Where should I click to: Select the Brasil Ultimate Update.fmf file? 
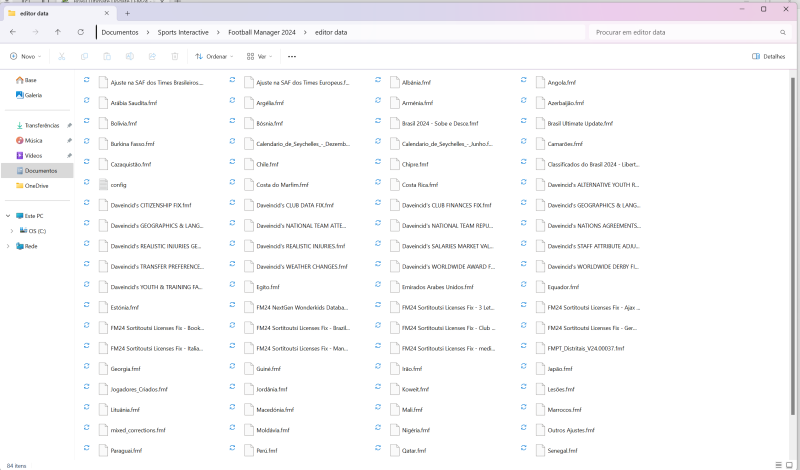point(579,123)
